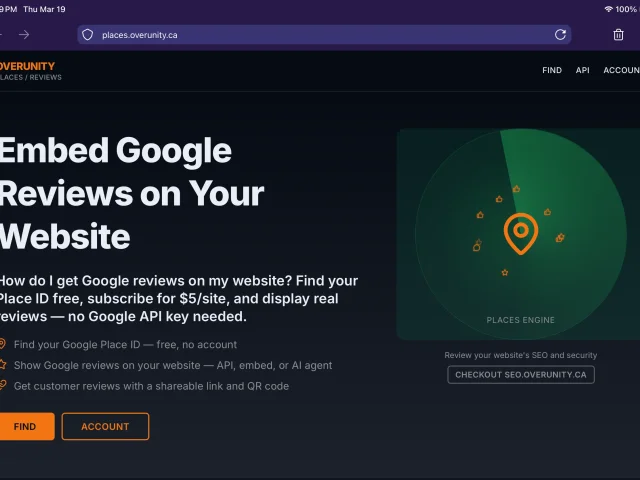Click the Wi-Fi status icon
Image resolution: width=640 pixels, height=480 pixels.
tap(608, 8)
